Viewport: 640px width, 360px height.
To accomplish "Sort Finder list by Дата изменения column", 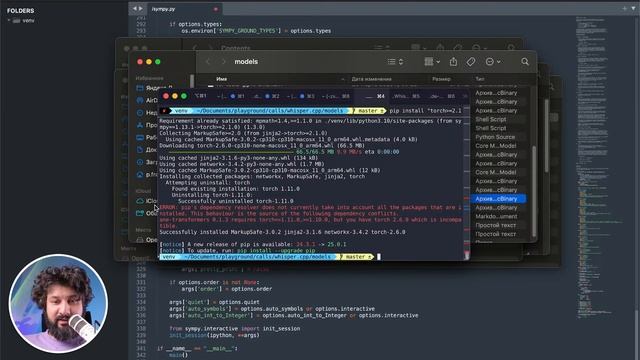I will tap(371, 79).
